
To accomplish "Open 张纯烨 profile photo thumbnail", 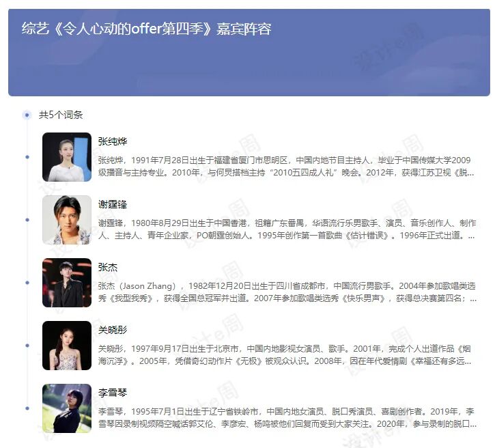I will 67,157.
